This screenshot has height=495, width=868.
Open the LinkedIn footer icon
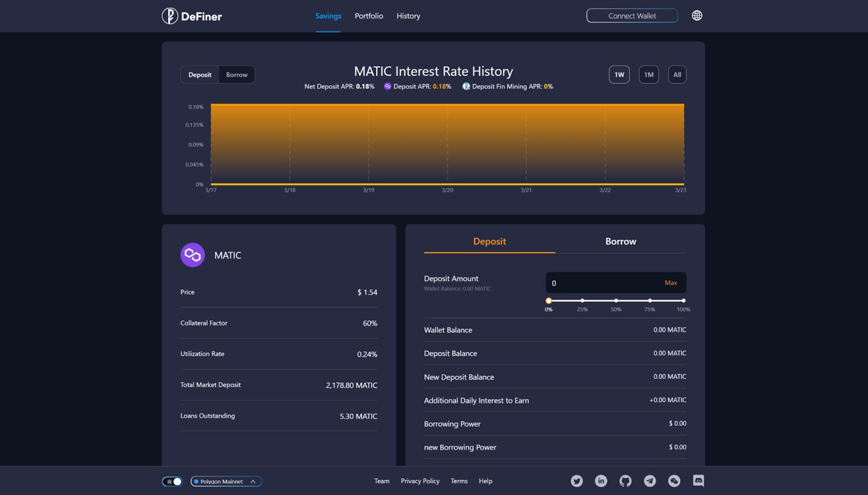click(x=601, y=481)
